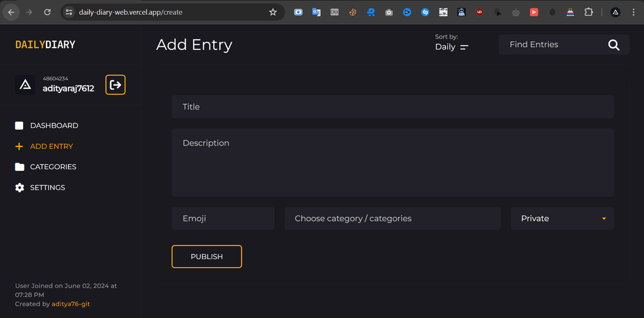Open the Choose category / categories selector
The height and width of the screenshot is (318, 644).
point(392,219)
